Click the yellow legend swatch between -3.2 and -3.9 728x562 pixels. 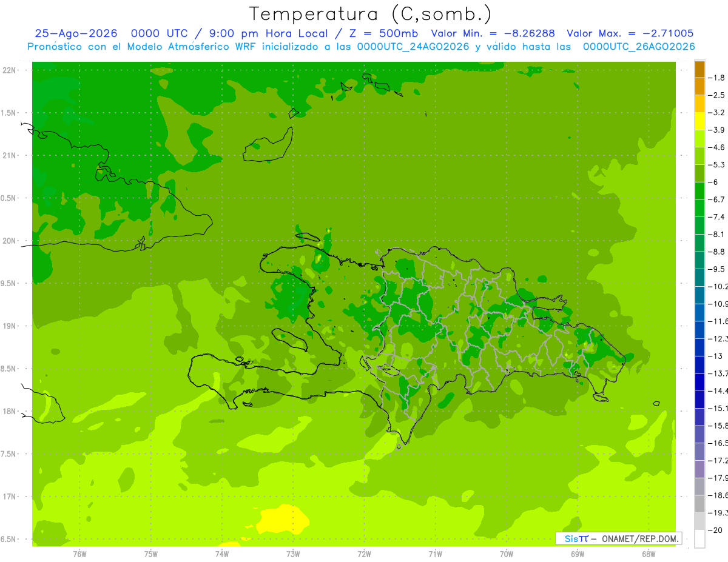(x=699, y=121)
